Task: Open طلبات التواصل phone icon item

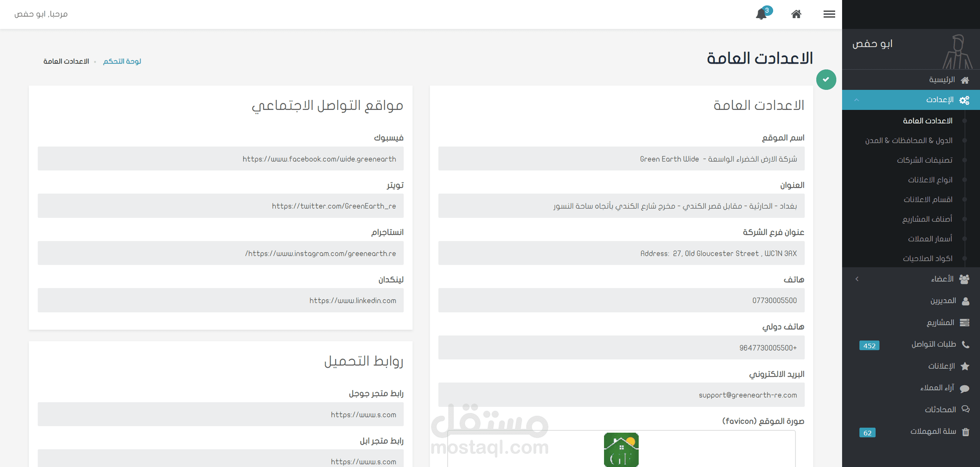Action: point(934,344)
